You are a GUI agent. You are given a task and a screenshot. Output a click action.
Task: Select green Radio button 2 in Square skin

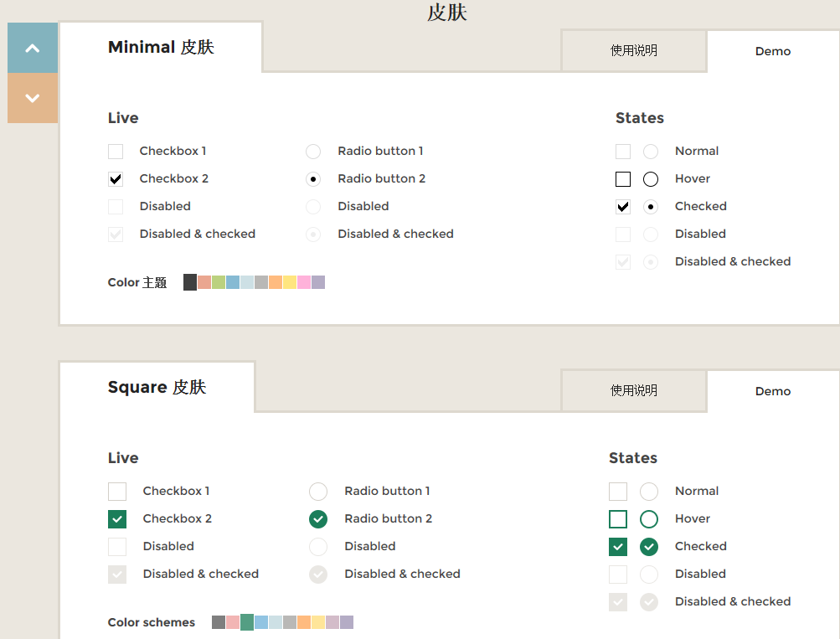pyautogui.click(x=318, y=519)
